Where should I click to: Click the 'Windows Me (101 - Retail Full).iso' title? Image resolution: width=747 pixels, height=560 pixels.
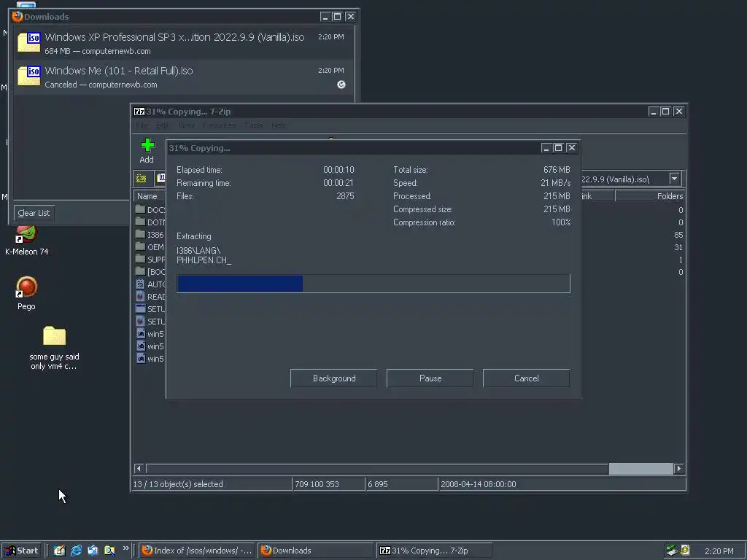click(119, 71)
